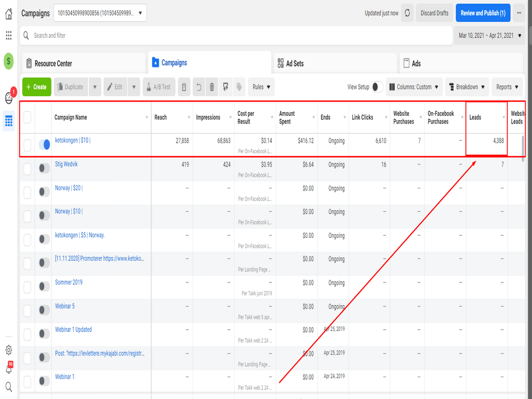The height and width of the screenshot is (399, 532).
Task: Open the Tag icon in the toolbar
Action: pos(239,87)
